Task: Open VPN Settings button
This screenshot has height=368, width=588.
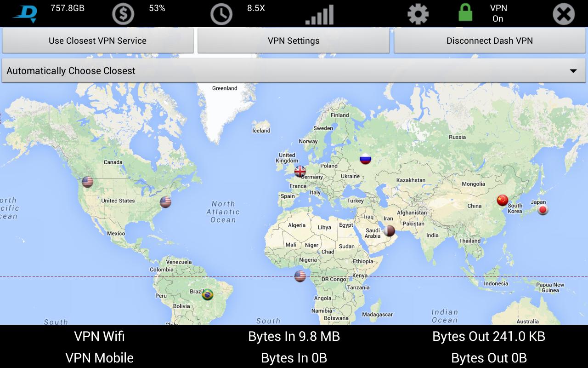Action: coord(294,40)
